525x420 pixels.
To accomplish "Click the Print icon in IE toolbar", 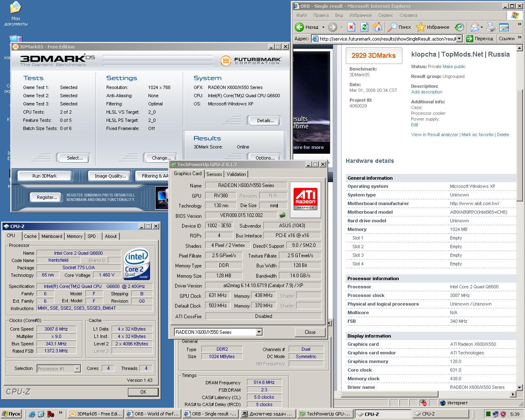I will pyautogui.click(x=491, y=27).
